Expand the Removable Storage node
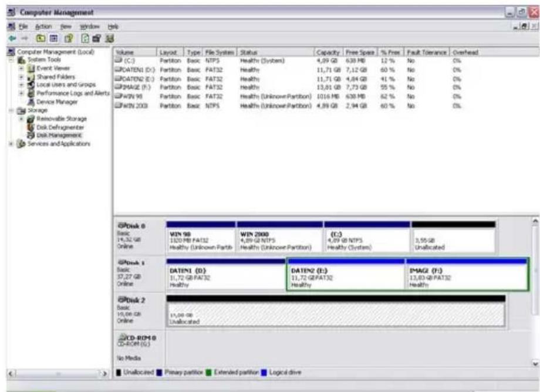The image size is (540, 392). click(x=21, y=119)
